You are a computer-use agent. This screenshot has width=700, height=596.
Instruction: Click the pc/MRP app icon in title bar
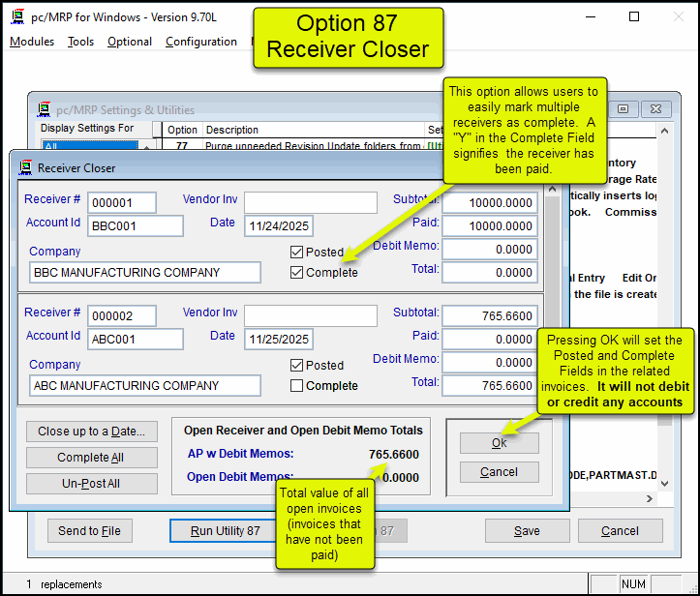pos(16,17)
